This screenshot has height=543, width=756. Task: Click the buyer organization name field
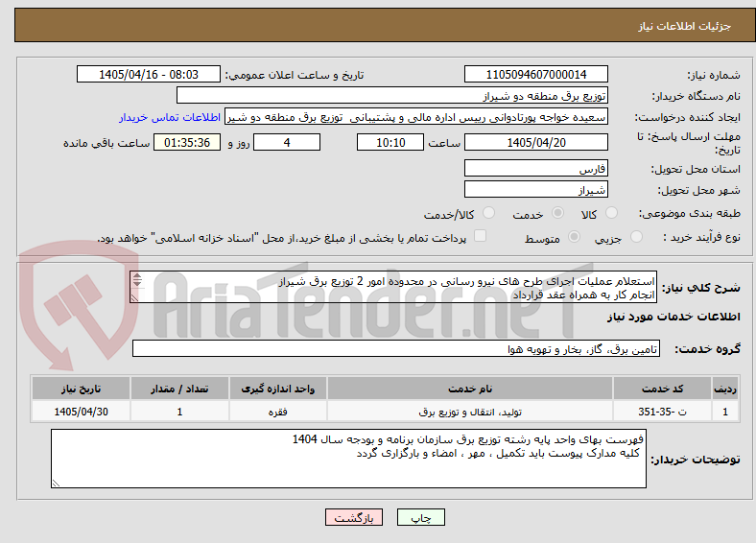pos(392,96)
